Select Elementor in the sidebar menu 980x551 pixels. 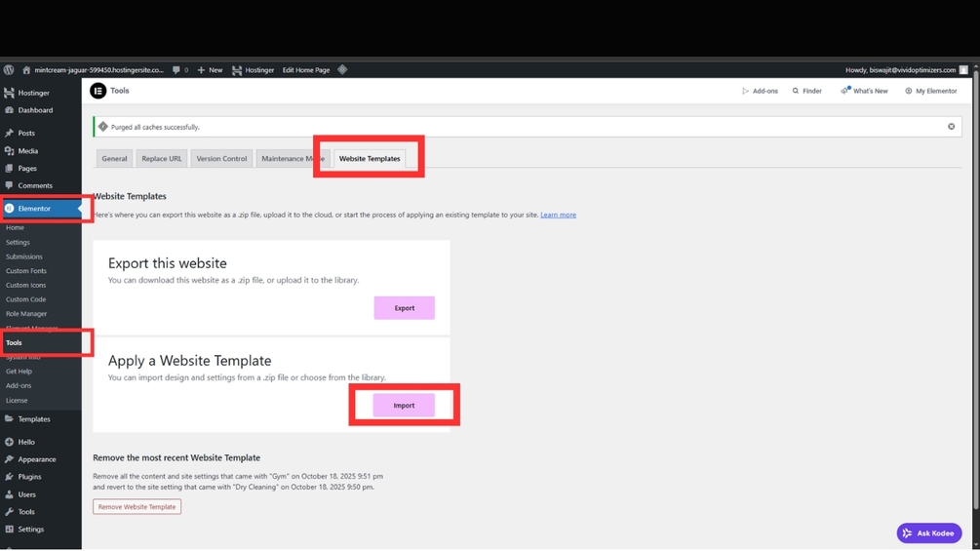click(x=41, y=209)
